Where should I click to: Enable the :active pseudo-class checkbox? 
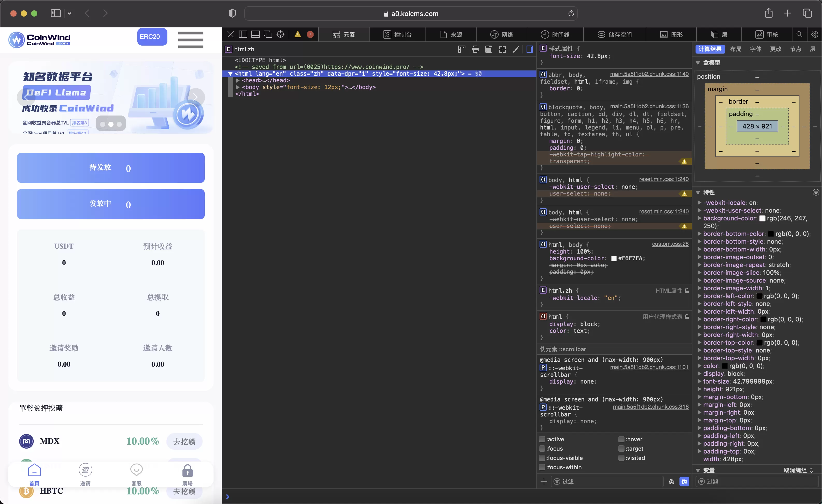542,439
